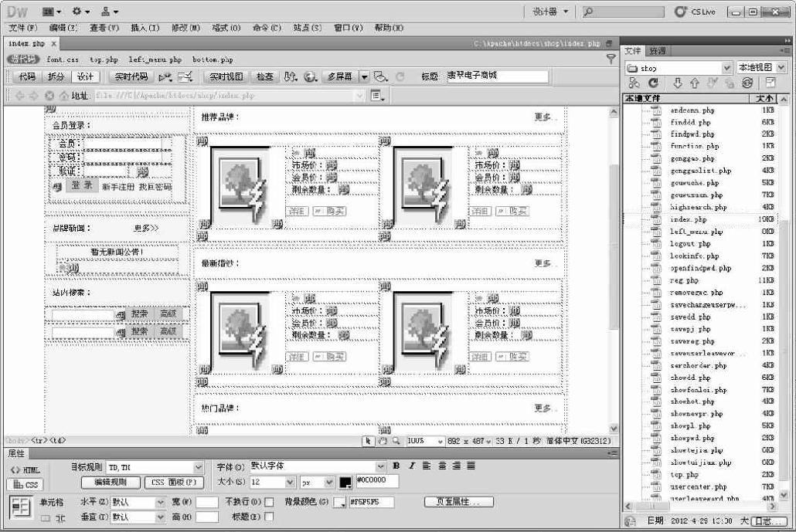Click the CSS 面板(P) button

174,483
